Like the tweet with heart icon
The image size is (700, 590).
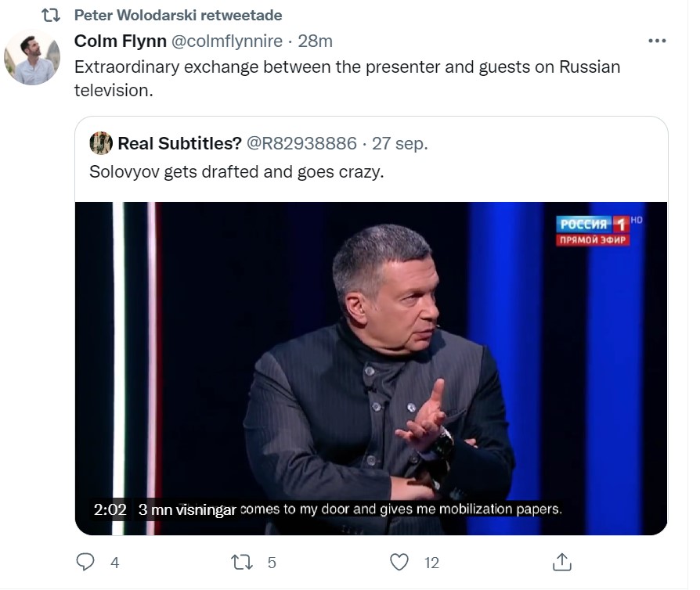(399, 562)
